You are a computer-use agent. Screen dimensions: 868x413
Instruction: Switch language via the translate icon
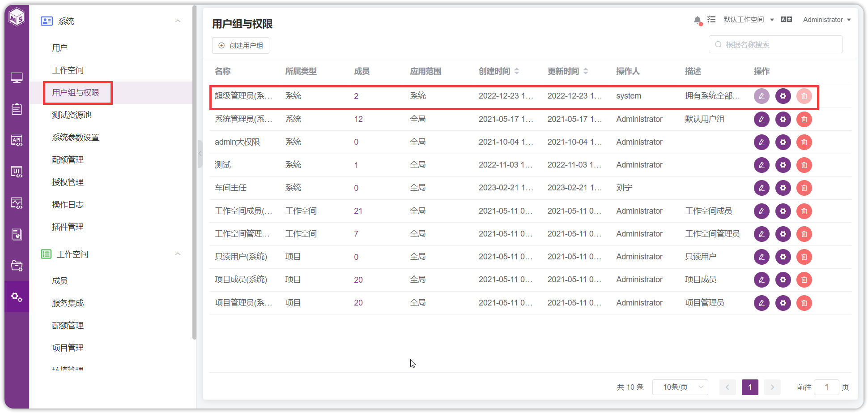[786, 19]
